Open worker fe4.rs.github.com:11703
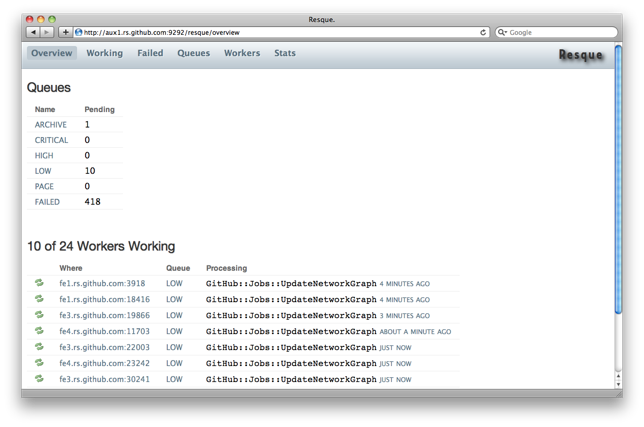 (x=104, y=331)
